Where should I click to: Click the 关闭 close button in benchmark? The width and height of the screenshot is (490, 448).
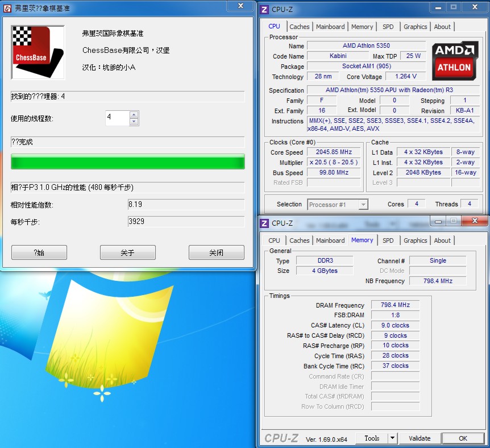pos(216,252)
